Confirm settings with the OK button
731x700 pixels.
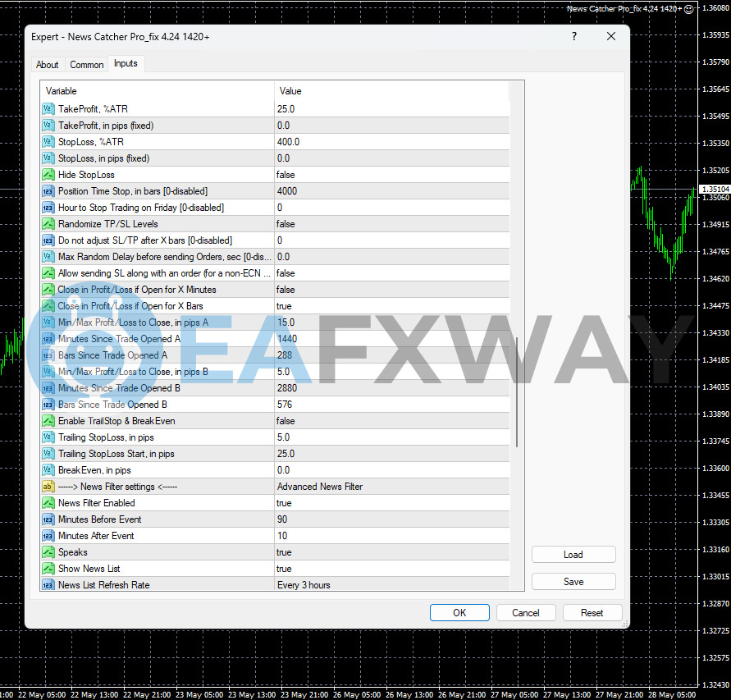coord(459,613)
